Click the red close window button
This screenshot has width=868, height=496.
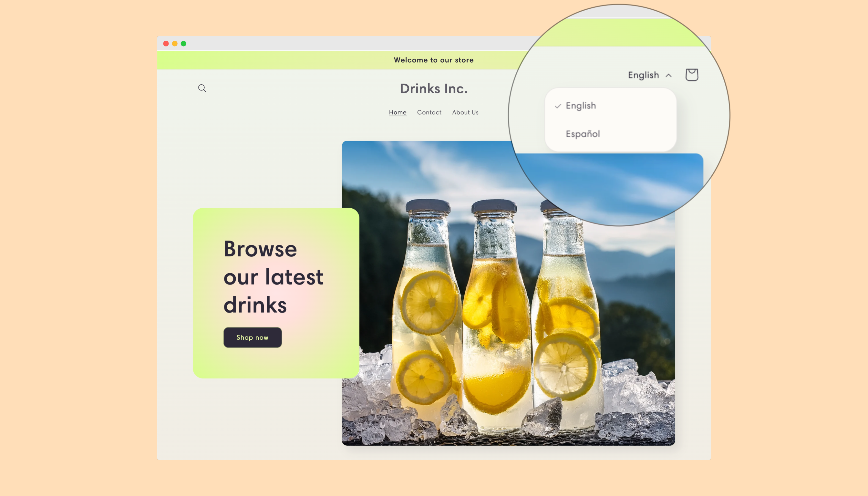166,43
